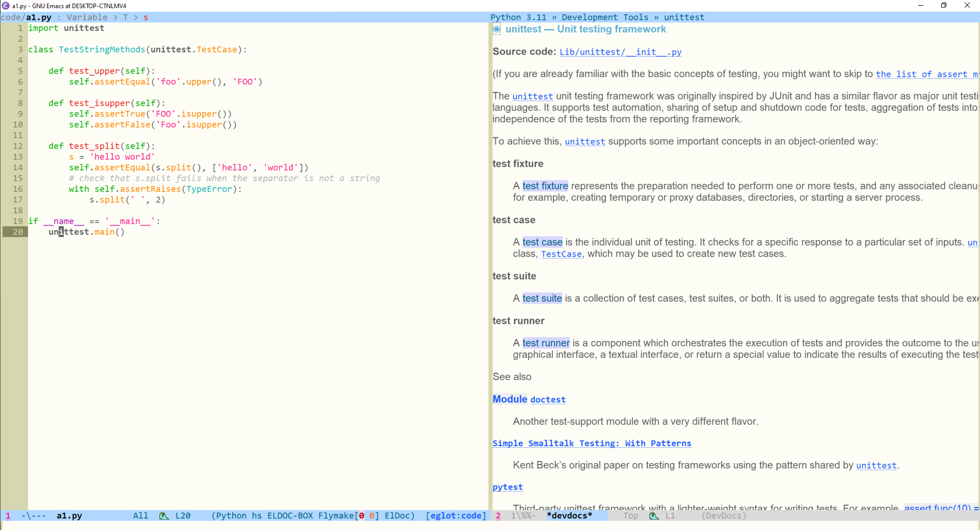Select the unittest breadcrumb in the devdocs header
Viewport: 980px width, 530px height.
pos(684,17)
